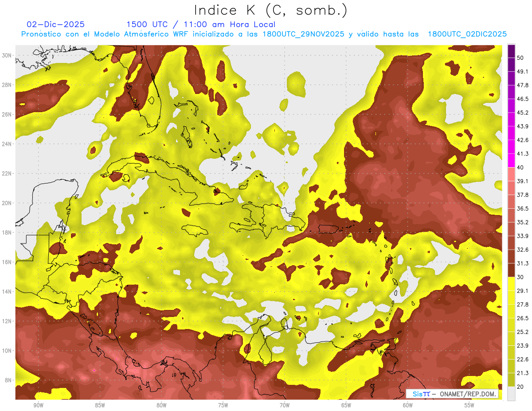The height and width of the screenshot is (411, 532).
Task: Click the "75W" longitude axis label
Action: coord(223,405)
